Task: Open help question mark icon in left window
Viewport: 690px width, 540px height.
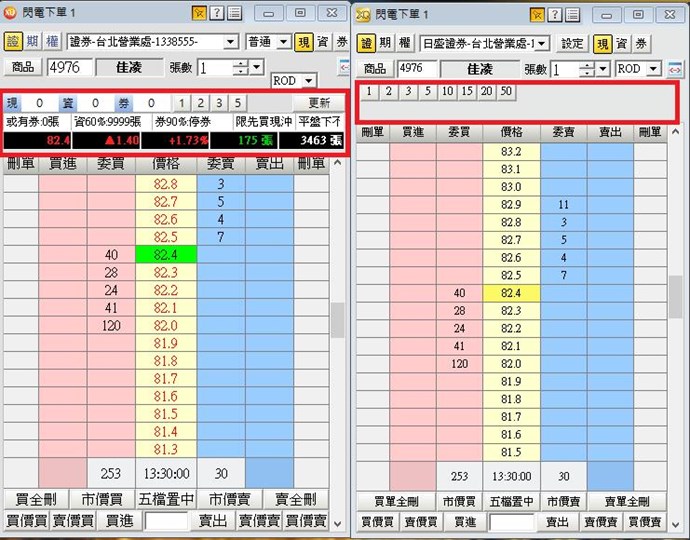Action: [216, 14]
